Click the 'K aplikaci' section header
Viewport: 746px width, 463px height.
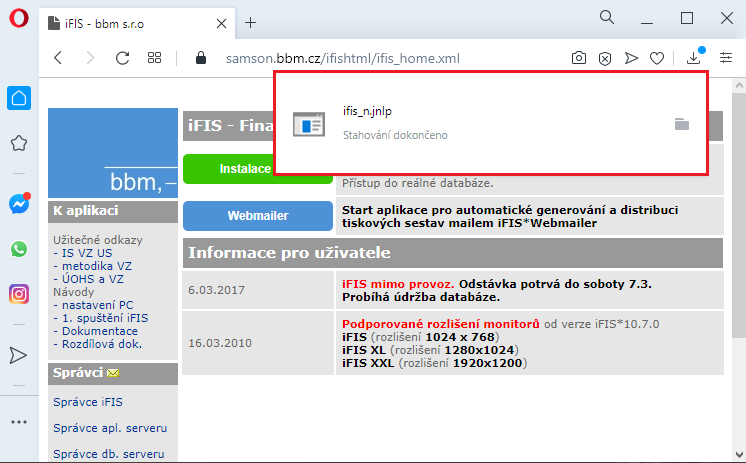[x=113, y=211]
